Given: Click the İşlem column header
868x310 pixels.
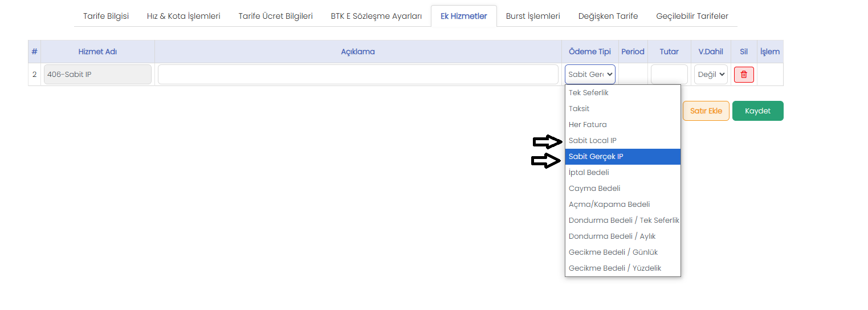Looking at the screenshot, I should point(770,51).
